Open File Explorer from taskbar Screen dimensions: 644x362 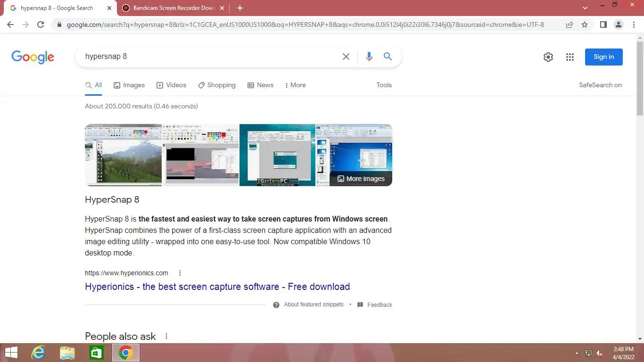tap(67, 353)
